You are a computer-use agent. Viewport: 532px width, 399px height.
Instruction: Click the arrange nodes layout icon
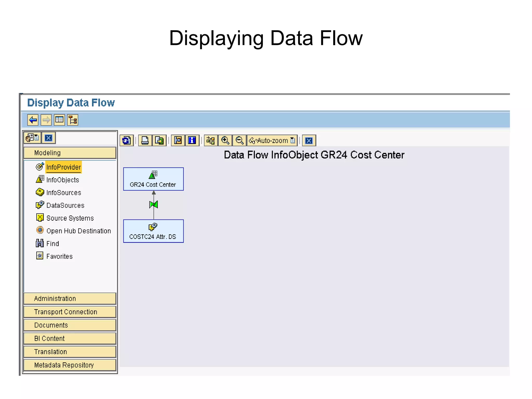pyautogui.click(x=211, y=141)
